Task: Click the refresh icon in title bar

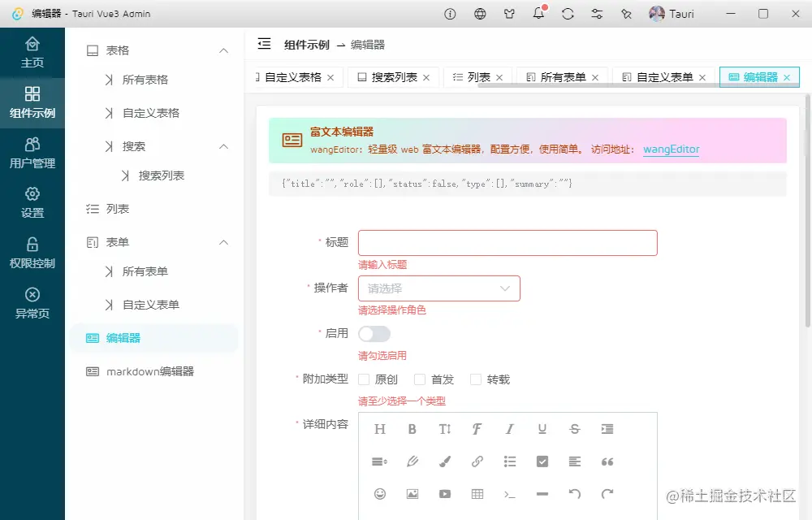Action: pos(568,14)
